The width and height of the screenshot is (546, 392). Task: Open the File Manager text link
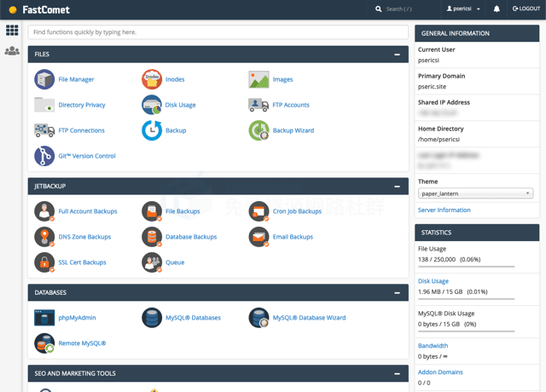click(76, 79)
